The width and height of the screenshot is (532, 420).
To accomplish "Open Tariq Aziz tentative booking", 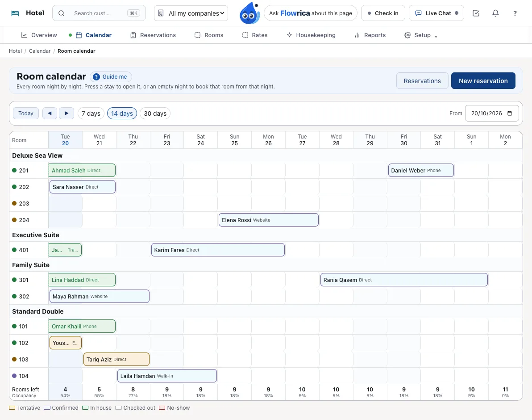I will coord(116,359).
